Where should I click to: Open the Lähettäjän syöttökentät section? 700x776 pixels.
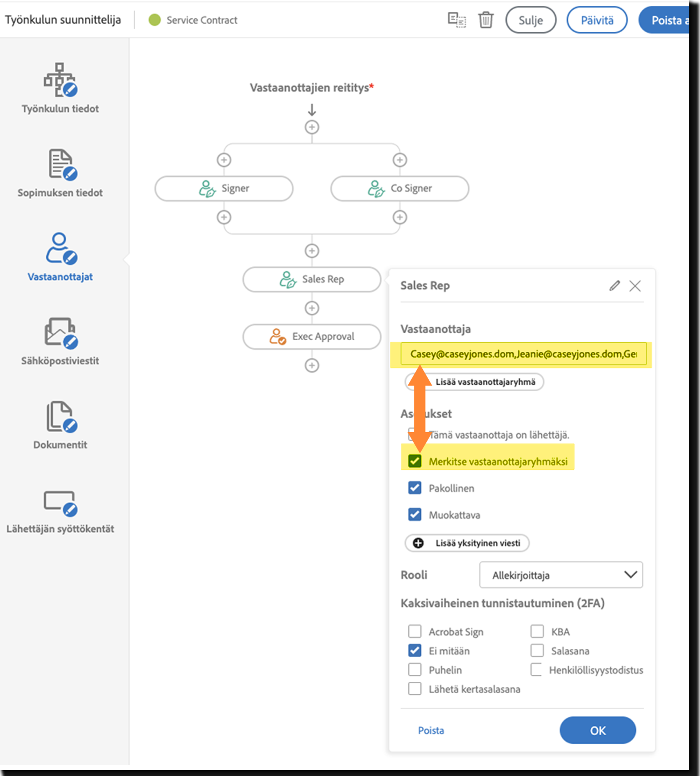pyautogui.click(x=60, y=511)
